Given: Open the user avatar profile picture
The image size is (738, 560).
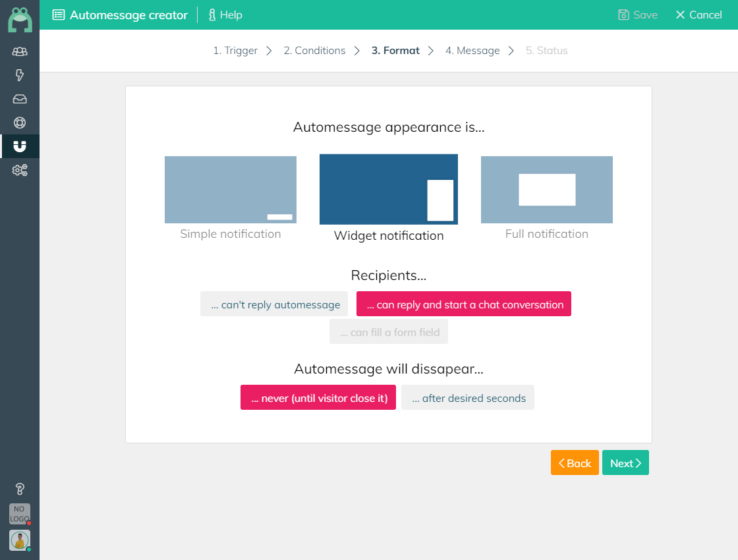Looking at the screenshot, I should tap(20, 540).
